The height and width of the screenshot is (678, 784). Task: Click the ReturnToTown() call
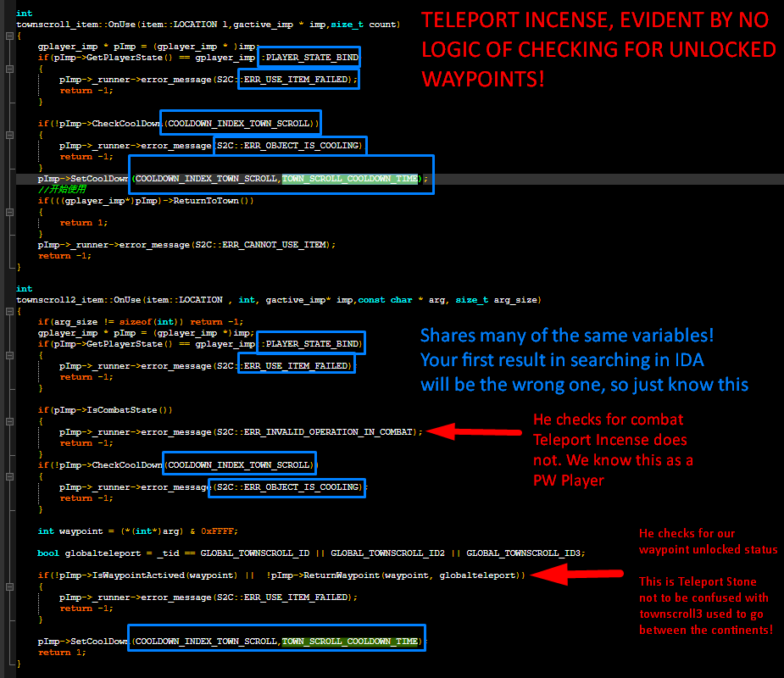pyautogui.click(x=214, y=201)
